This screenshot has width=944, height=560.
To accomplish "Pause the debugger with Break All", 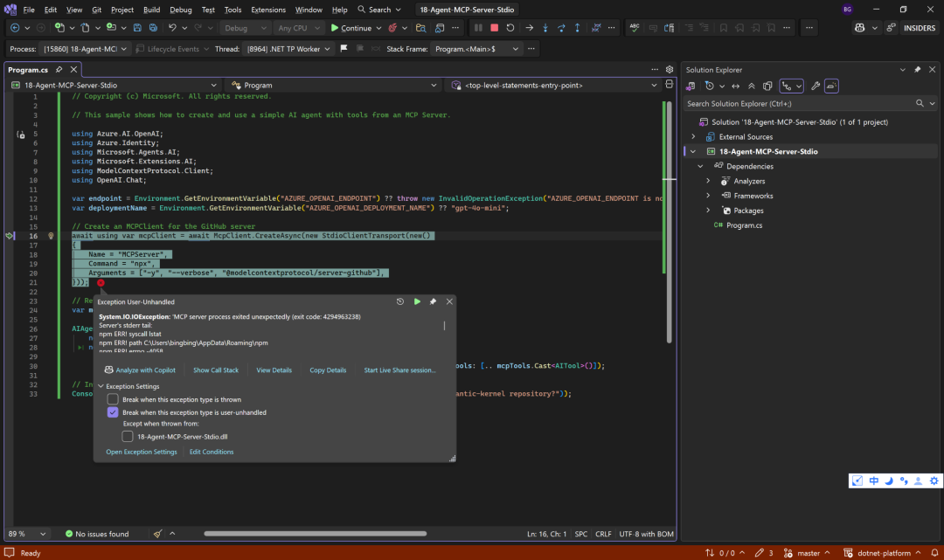I will 478,28.
